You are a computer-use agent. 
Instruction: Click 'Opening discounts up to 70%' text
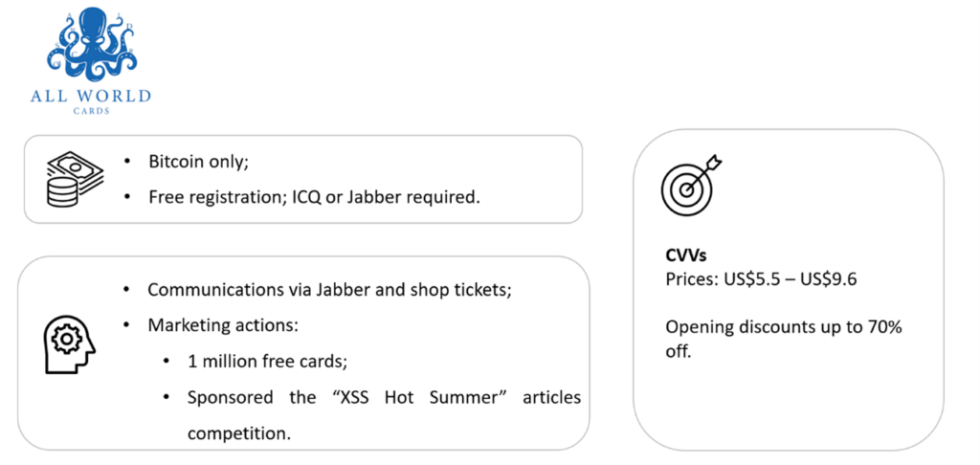tap(784, 327)
